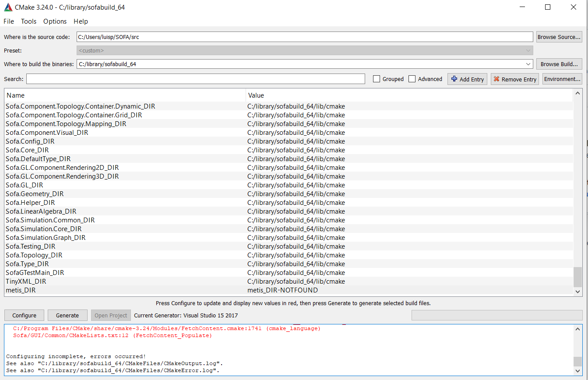Select the Sofa.Component.Visual_DIR entry
This screenshot has height=380, width=588.
(x=47, y=133)
